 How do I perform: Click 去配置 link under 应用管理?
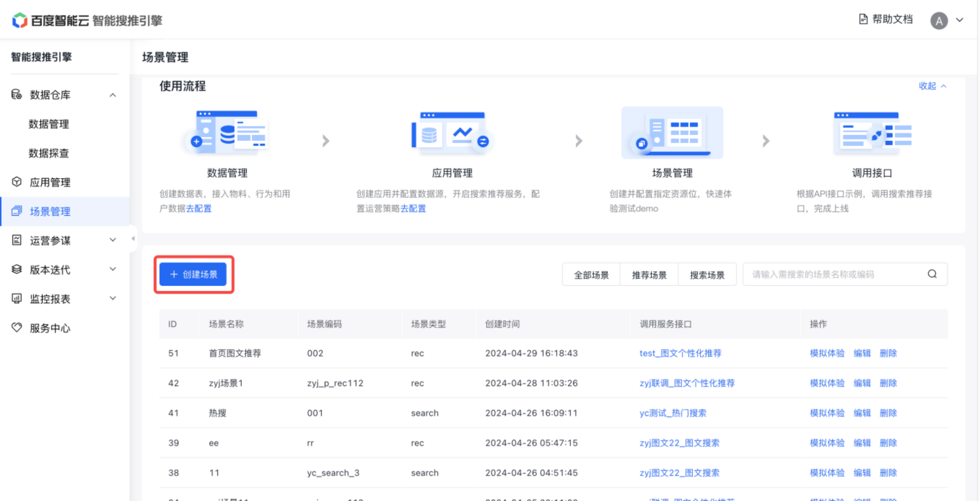[413, 208]
